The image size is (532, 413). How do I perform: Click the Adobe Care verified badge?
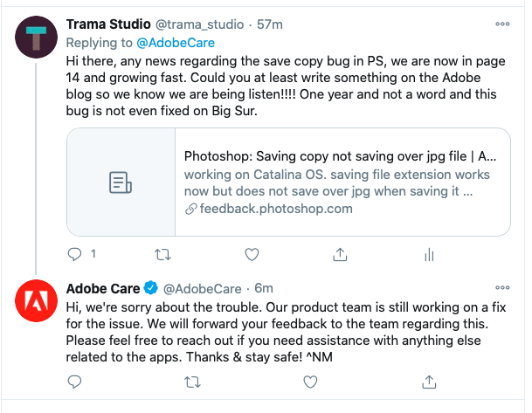click(x=150, y=288)
